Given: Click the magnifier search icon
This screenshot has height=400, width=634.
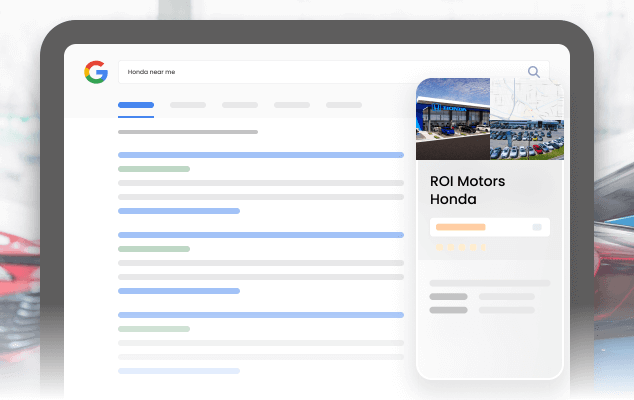Looking at the screenshot, I should (x=534, y=72).
